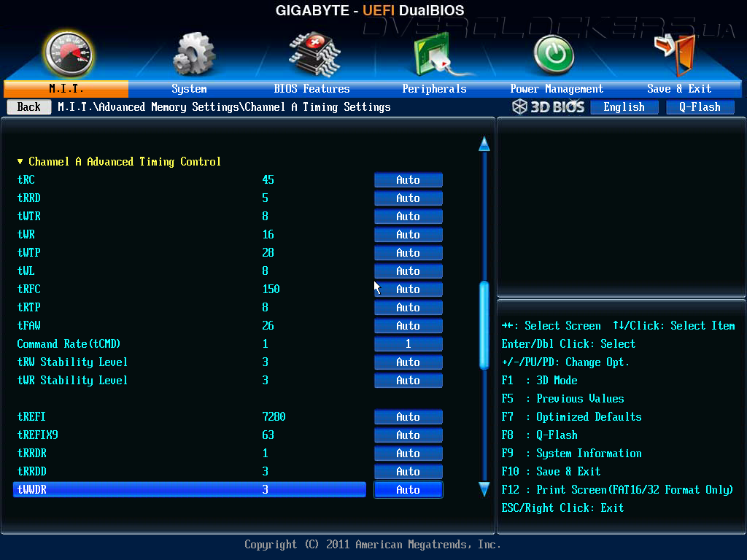Image resolution: width=747 pixels, height=560 pixels.
Task: Open the Power Management tab
Action: tap(557, 88)
